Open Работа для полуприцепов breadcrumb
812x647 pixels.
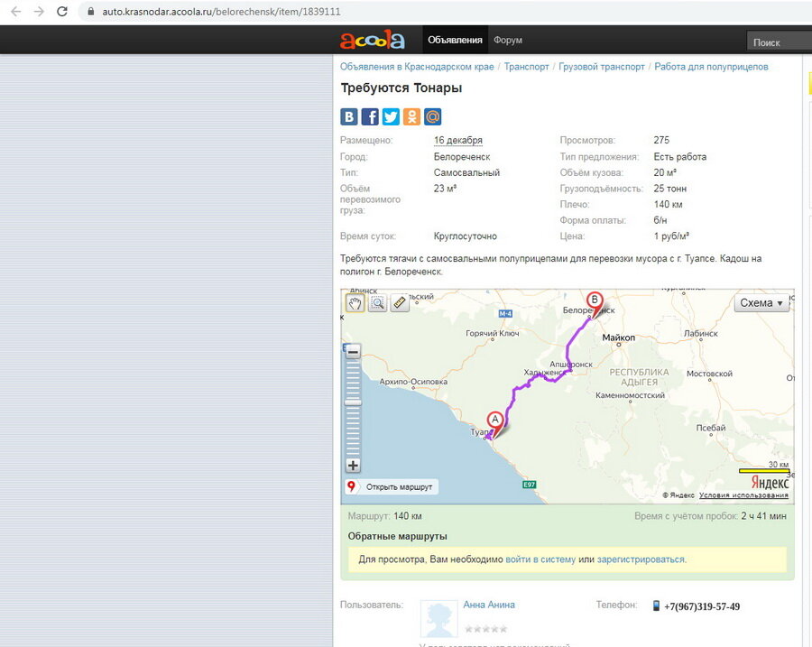pos(711,66)
